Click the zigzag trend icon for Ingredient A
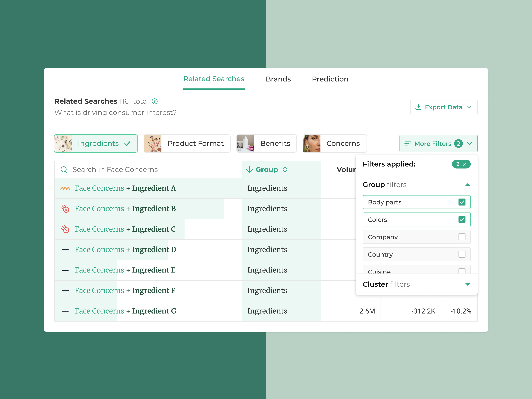The height and width of the screenshot is (399, 532). (65, 188)
